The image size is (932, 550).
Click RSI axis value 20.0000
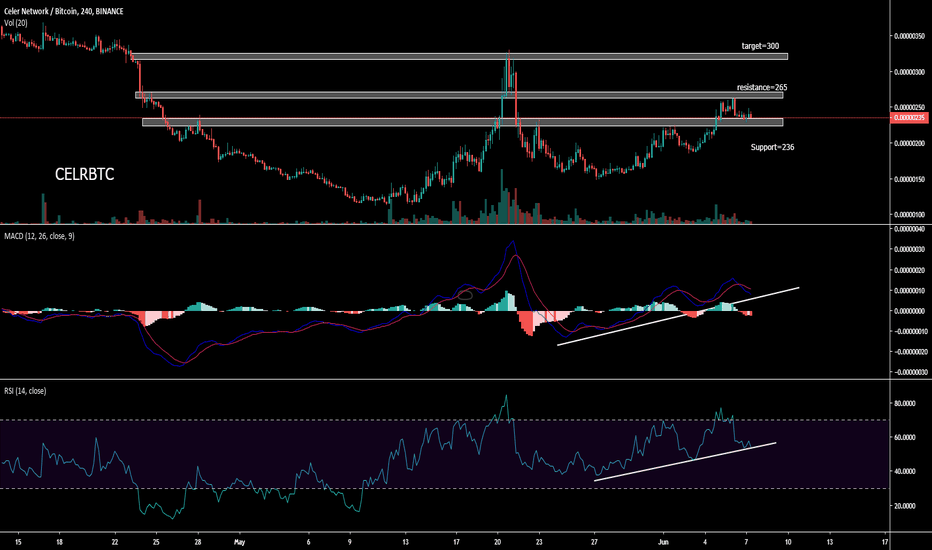click(905, 506)
